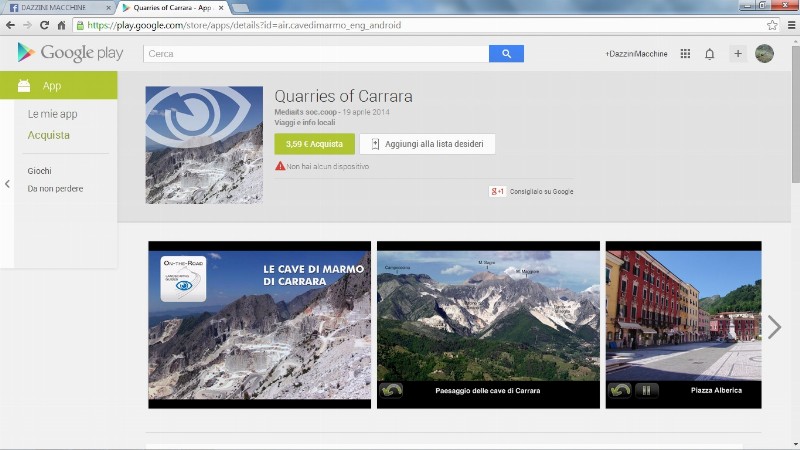Click the secure padlock icon in address bar
Viewport: 800px width, 450px height.
[x=80, y=25]
